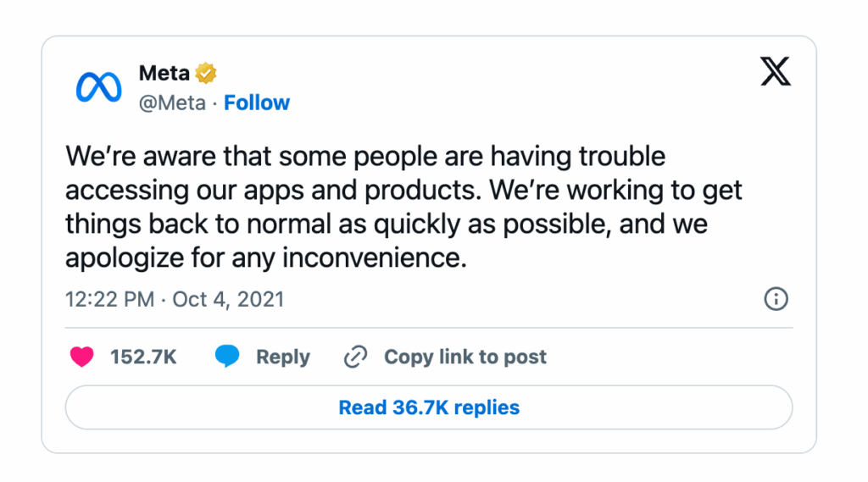Click the tweet's first line "We're aware"
Image resolution: width=868 pixels, height=482 pixels.
point(364,157)
